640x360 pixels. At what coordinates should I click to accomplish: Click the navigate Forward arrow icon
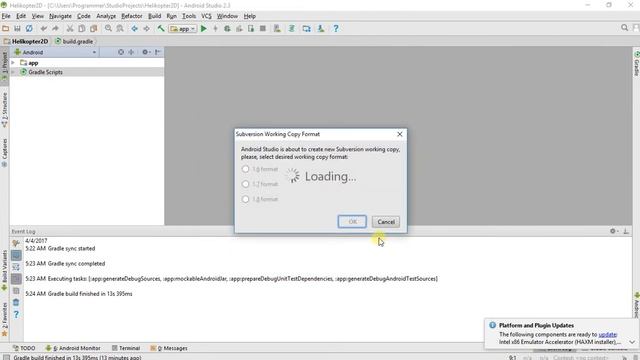pos(146,29)
